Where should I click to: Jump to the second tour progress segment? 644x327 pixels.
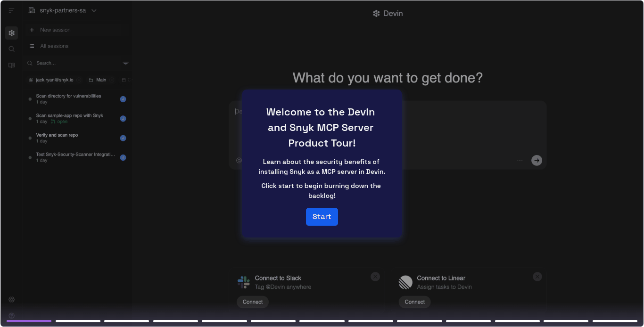click(x=78, y=321)
